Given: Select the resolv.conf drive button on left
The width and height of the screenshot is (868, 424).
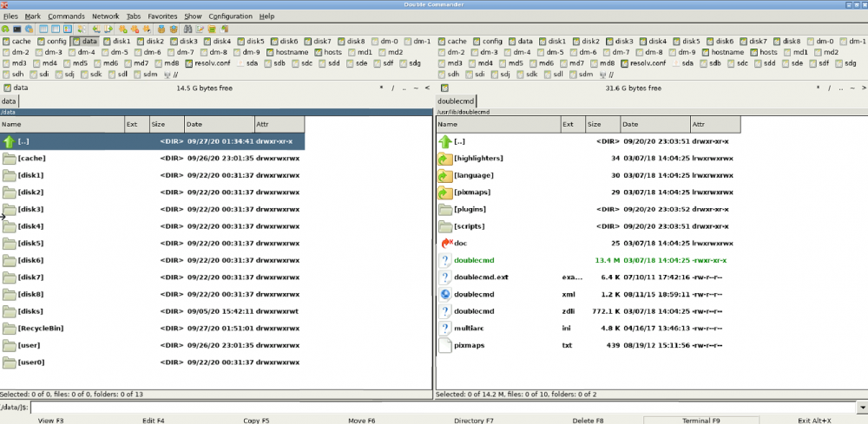Looking at the screenshot, I should tap(208, 63).
